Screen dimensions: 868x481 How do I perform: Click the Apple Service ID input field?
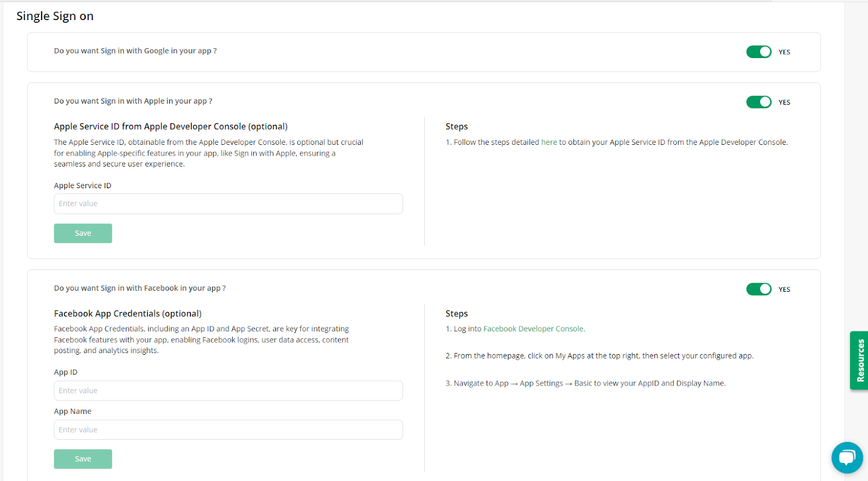228,204
